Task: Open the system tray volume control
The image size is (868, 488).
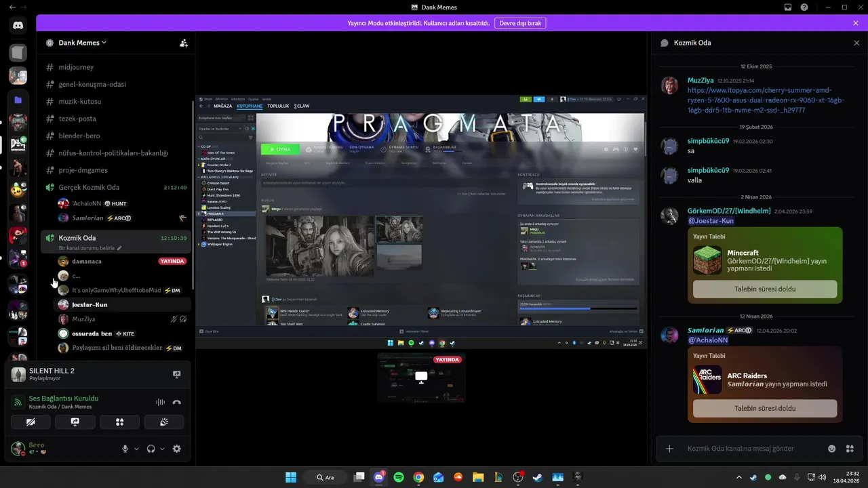Action: (822, 477)
